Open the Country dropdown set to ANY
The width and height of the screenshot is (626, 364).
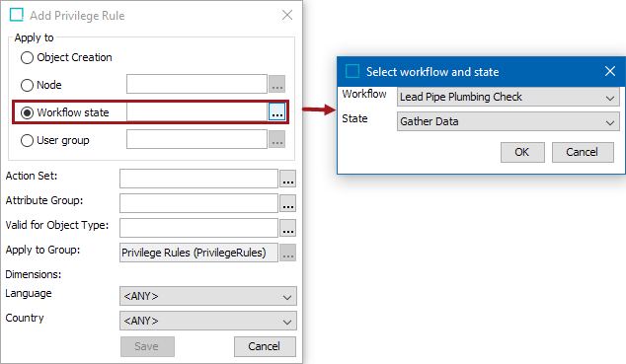point(208,321)
